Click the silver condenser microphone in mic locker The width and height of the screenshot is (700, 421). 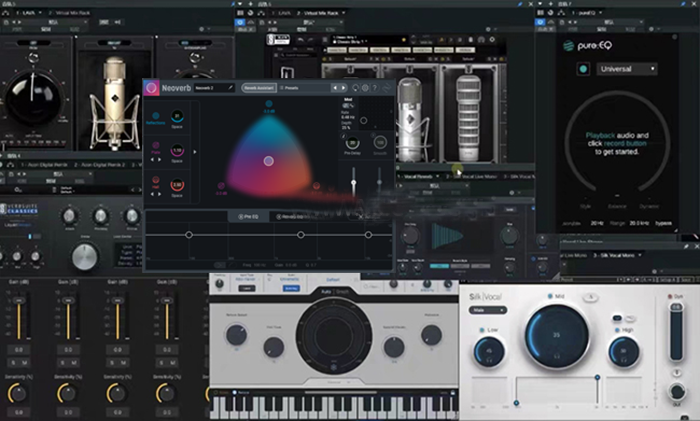(x=410, y=118)
